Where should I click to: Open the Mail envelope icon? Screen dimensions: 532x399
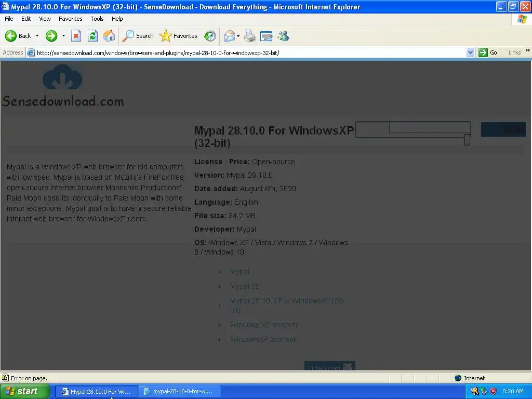point(230,36)
